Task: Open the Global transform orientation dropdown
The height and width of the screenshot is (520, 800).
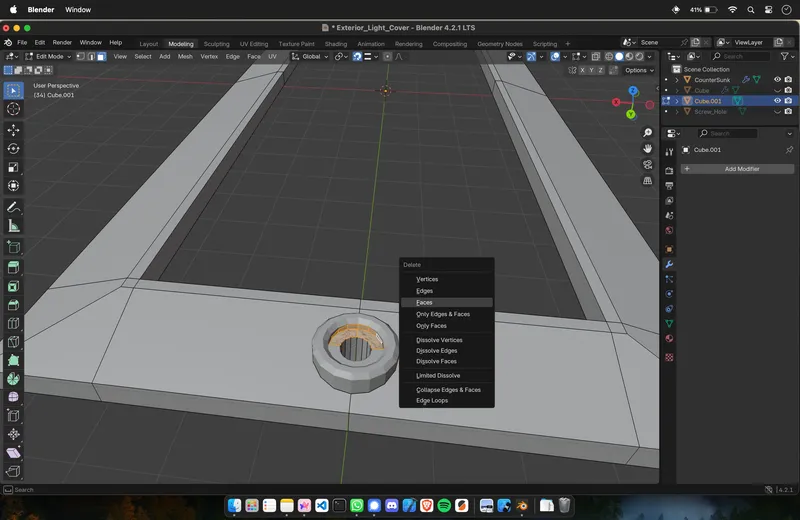Action: coord(310,57)
